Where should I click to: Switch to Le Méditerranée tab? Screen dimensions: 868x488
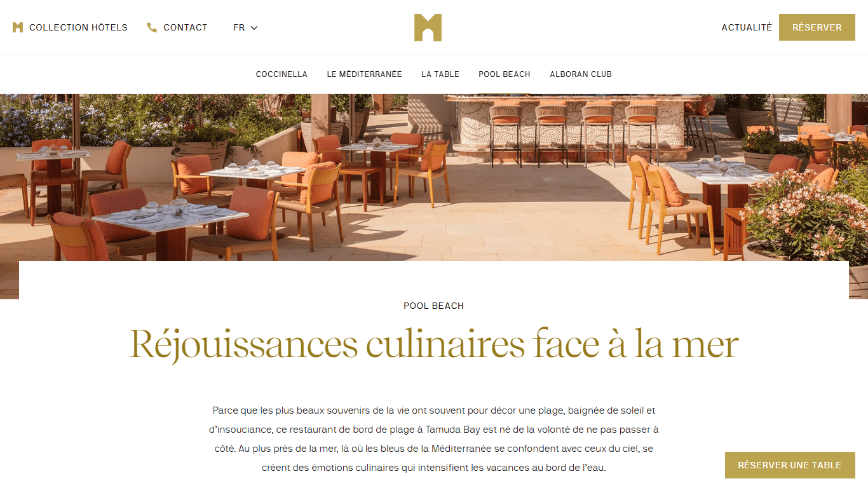coord(365,74)
